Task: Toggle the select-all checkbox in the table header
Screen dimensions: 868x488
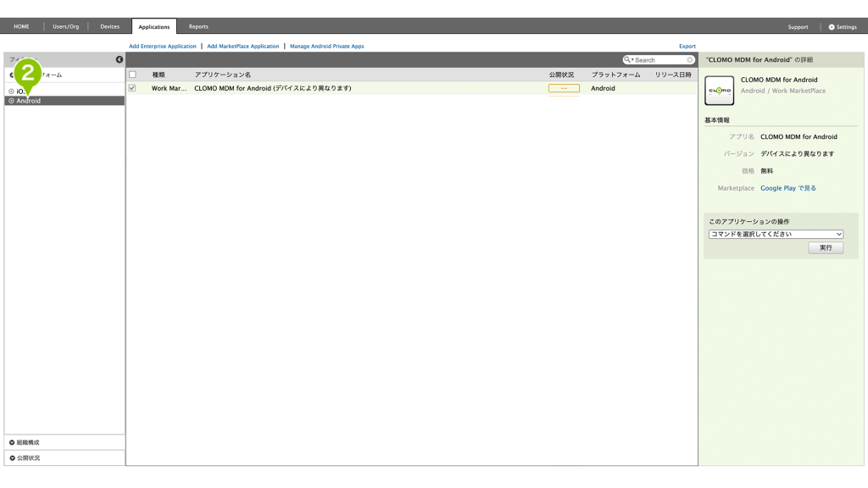Action: point(132,75)
